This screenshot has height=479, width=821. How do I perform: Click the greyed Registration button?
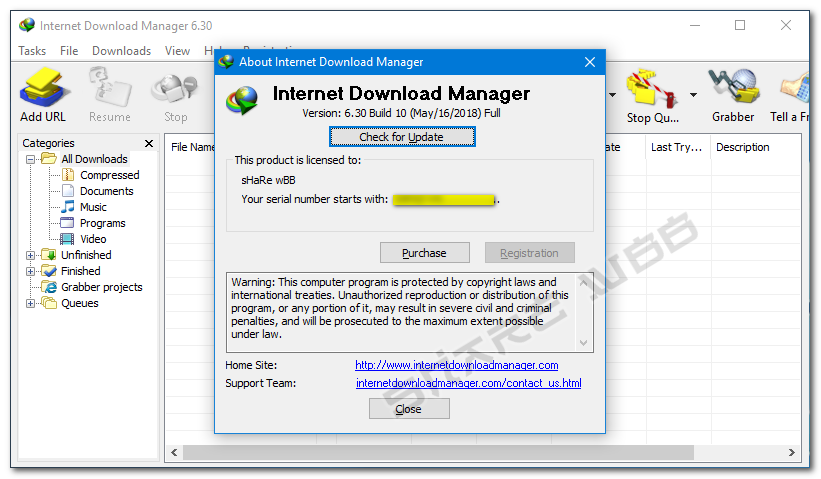click(x=529, y=253)
